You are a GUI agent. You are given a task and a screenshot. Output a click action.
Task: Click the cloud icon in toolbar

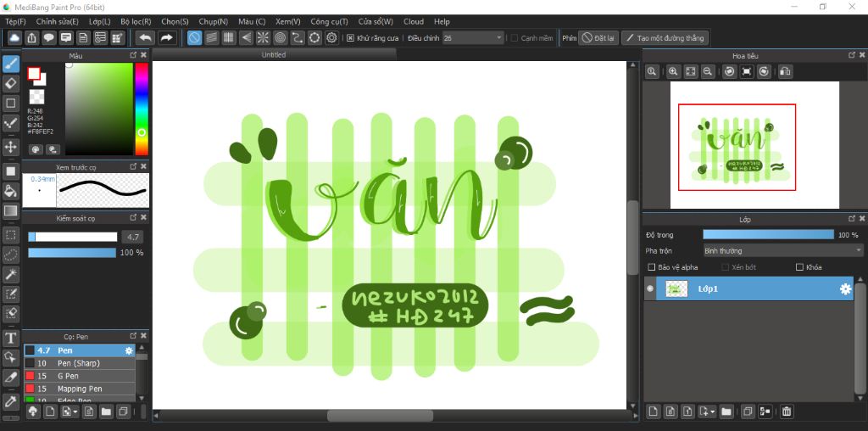pos(15,37)
